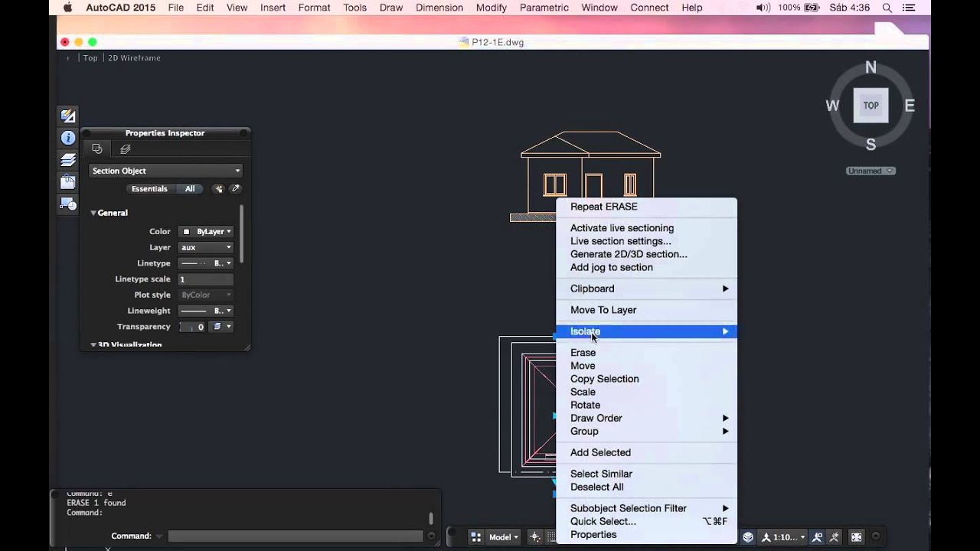Image resolution: width=980 pixels, height=551 pixels.
Task: Show Essentials properties only
Action: [149, 189]
